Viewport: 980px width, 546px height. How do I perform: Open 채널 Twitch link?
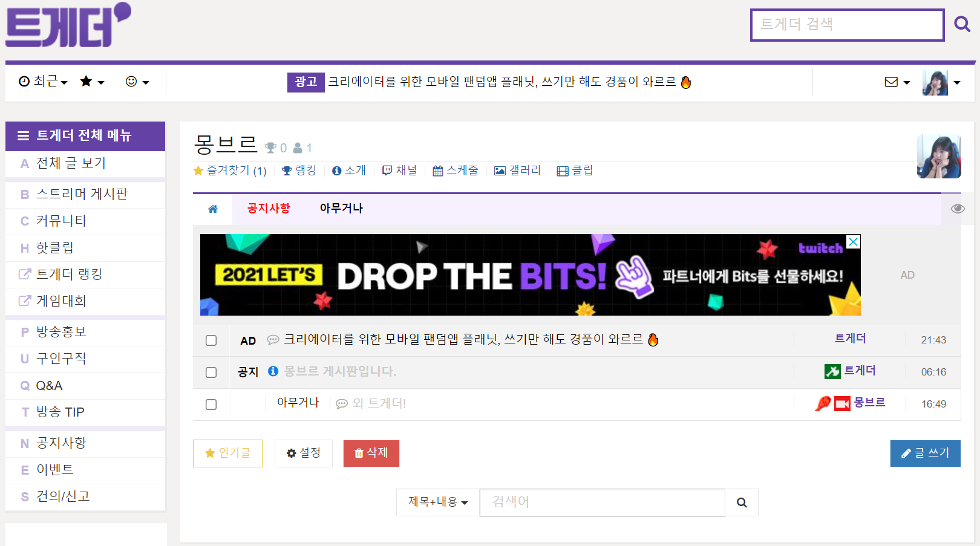tap(399, 171)
